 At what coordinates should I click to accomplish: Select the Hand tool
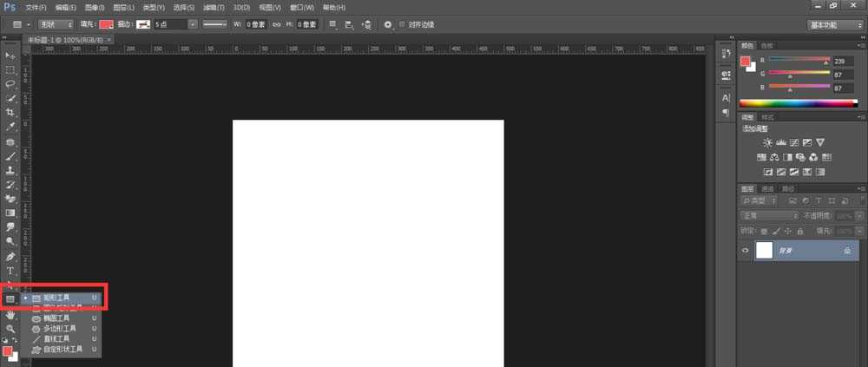click(x=10, y=315)
